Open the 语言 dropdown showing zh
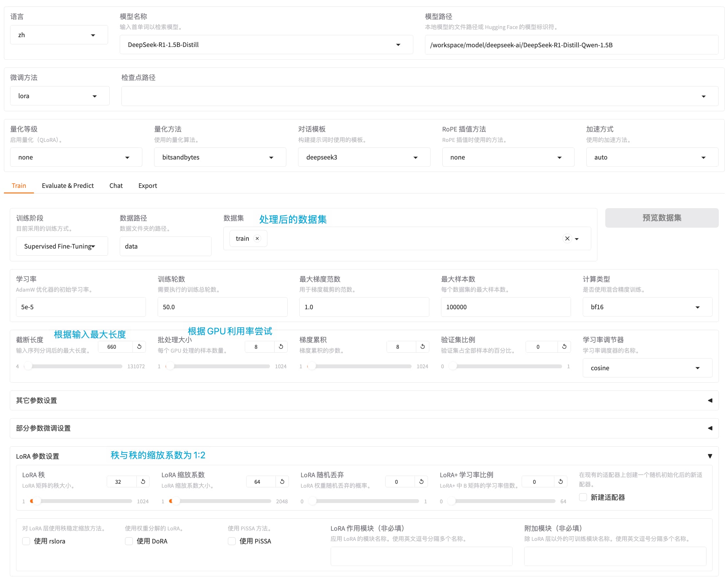The height and width of the screenshot is (580, 728). coord(59,35)
